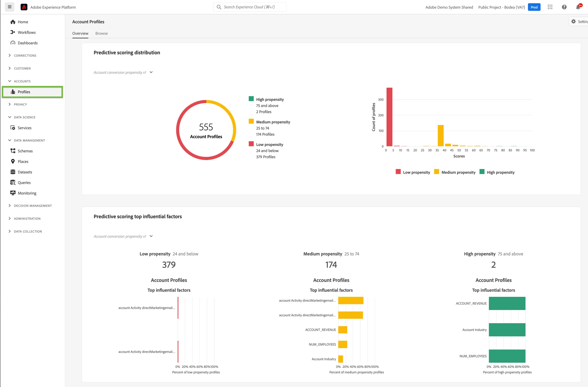
Task: Open the notifications bell
Action: tap(578, 7)
